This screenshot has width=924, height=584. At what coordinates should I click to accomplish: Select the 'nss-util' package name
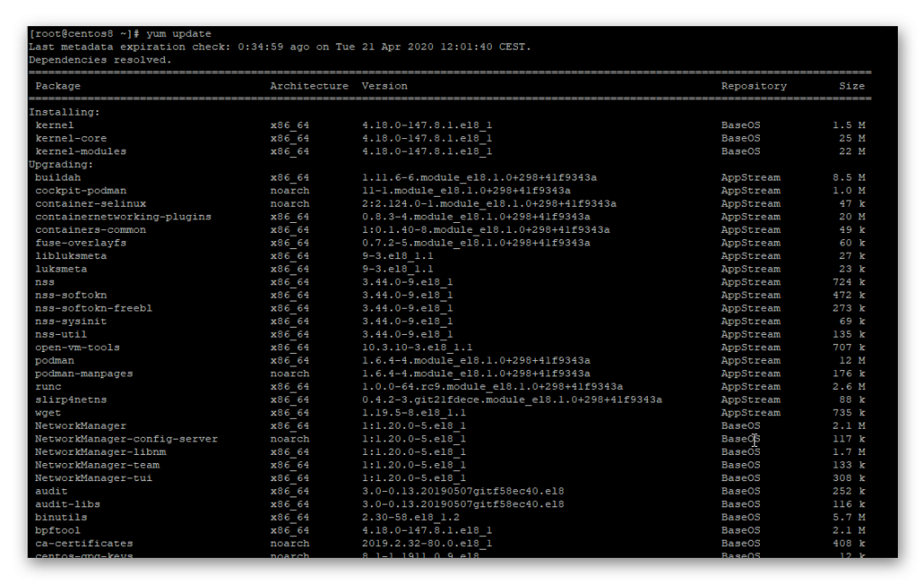pyautogui.click(x=61, y=334)
